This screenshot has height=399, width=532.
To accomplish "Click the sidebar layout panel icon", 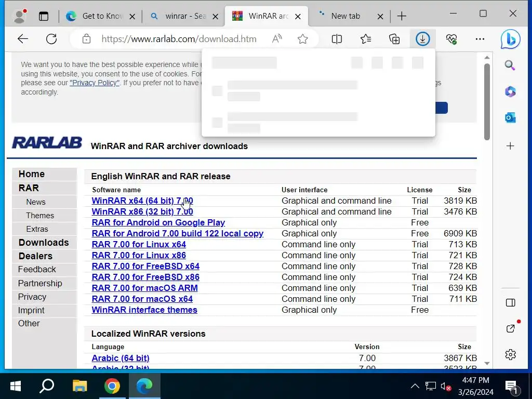I will coord(510,303).
